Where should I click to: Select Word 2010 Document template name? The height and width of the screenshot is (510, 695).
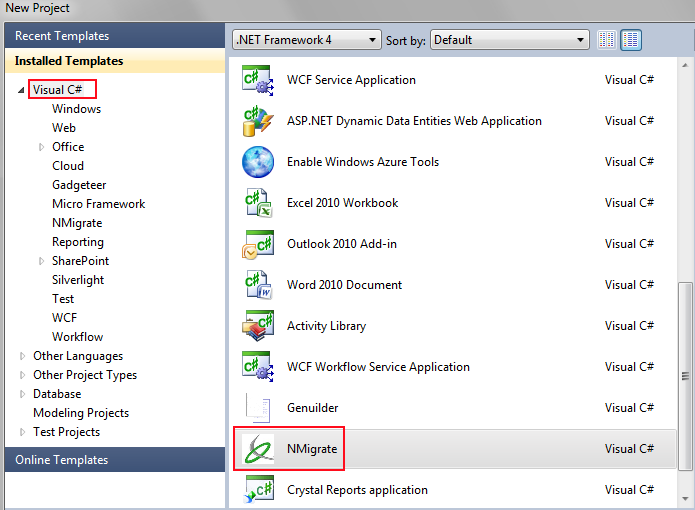(x=344, y=285)
